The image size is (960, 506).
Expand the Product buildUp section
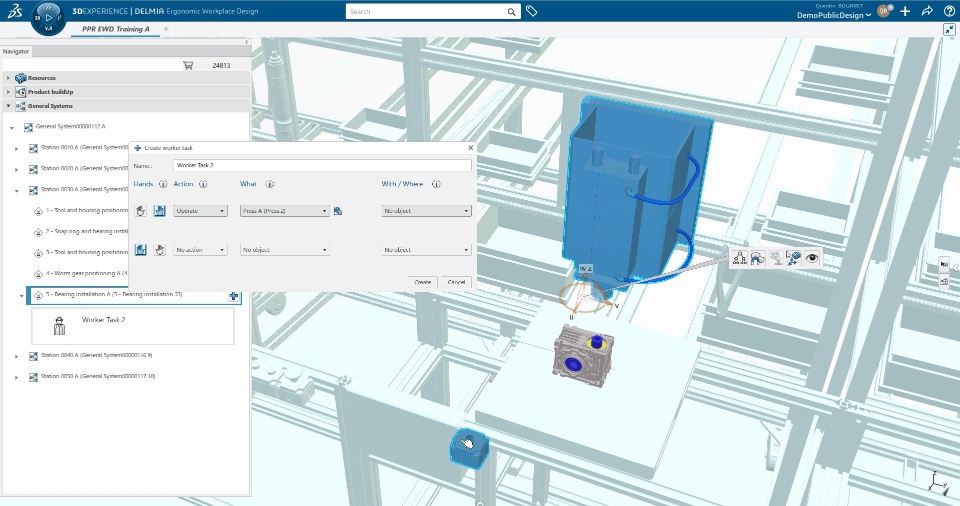click(x=8, y=92)
